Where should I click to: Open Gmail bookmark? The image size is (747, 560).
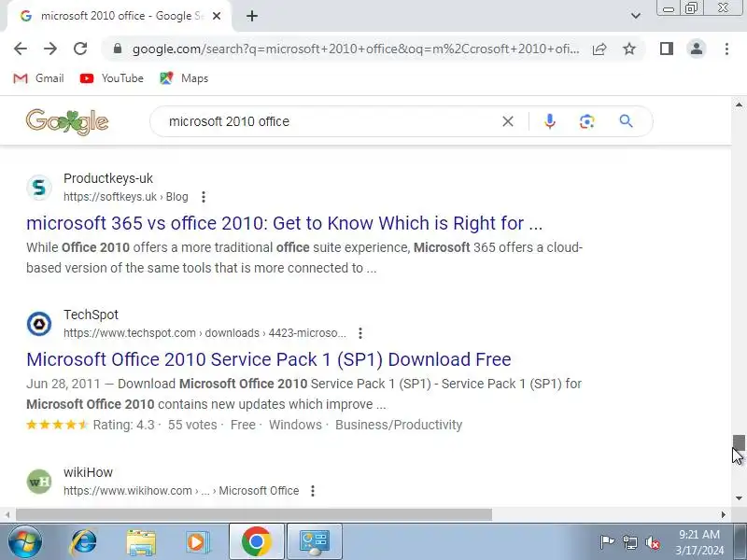[38, 78]
